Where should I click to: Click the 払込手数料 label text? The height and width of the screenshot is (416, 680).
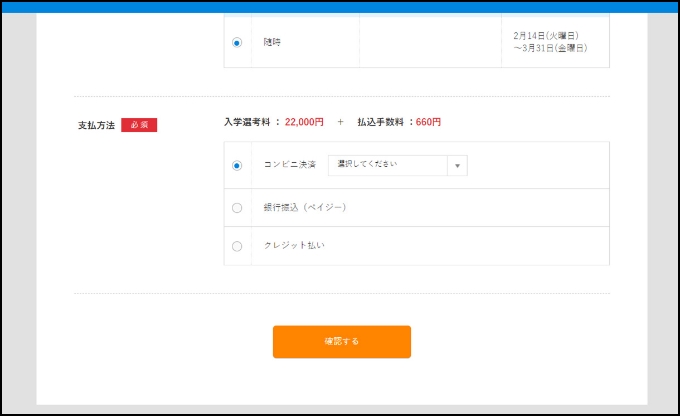[x=380, y=122]
